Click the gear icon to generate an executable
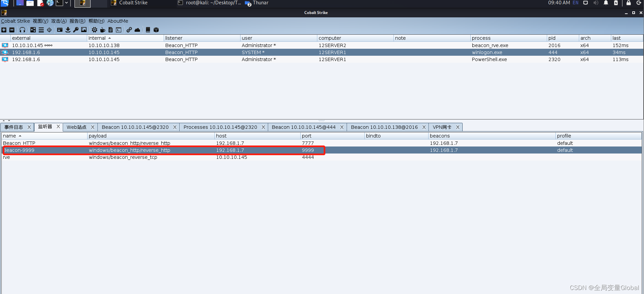Screen dimensions: 644x294 95,30
